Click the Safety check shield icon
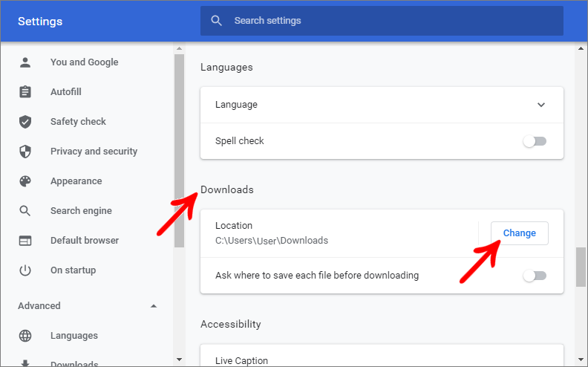This screenshot has width=588, height=367. click(x=25, y=122)
